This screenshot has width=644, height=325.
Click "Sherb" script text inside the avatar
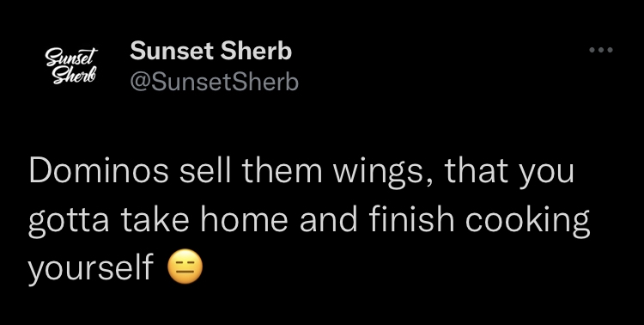tap(75, 75)
